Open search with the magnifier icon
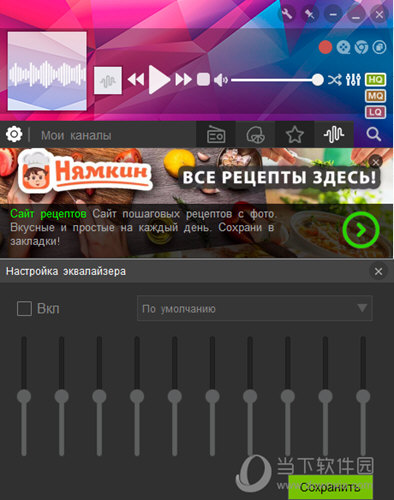Viewport: 394px width, 500px height. 374,134
